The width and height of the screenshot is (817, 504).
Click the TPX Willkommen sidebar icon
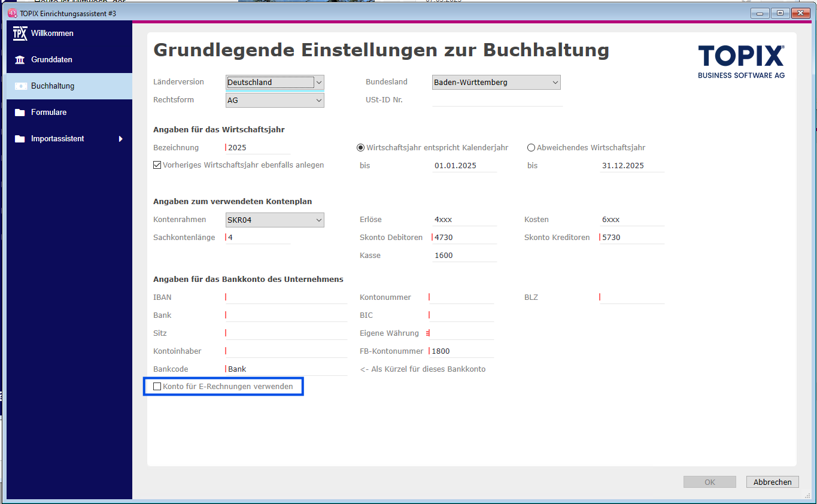(20, 34)
